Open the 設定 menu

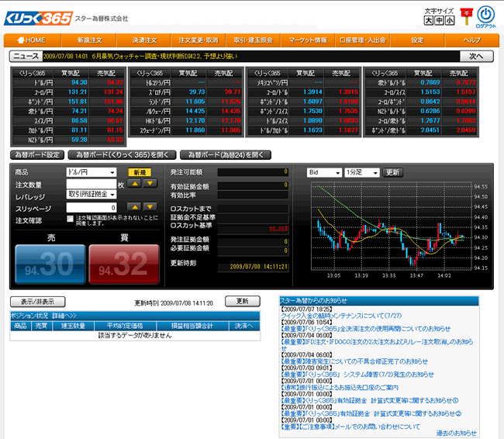click(417, 40)
